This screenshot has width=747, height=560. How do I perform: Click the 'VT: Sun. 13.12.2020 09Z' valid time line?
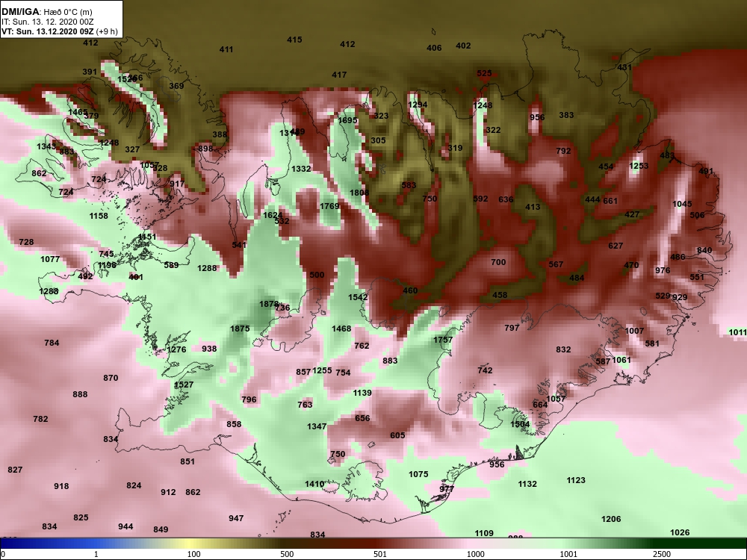point(48,32)
